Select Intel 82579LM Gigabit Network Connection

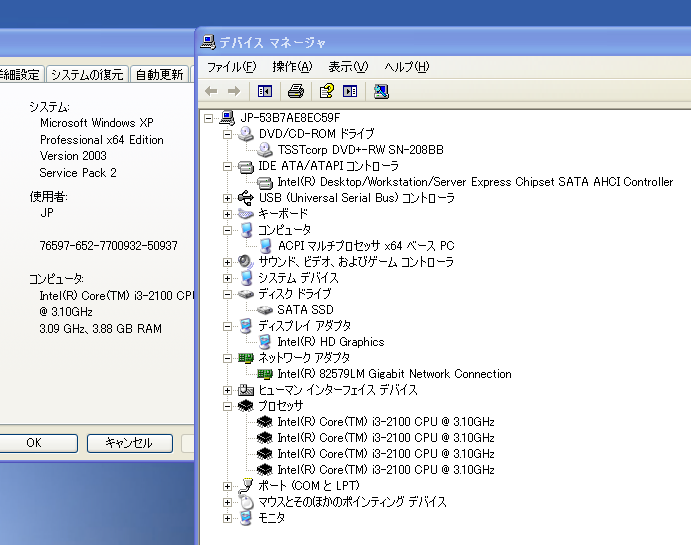[394, 374]
